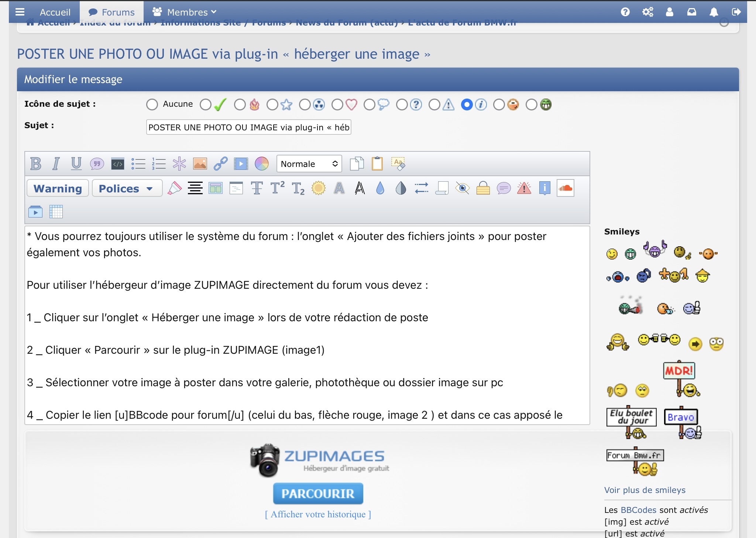The image size is (756, 538).
Task: Insert SoundCloud embed tag
Action: pos(565,188)
